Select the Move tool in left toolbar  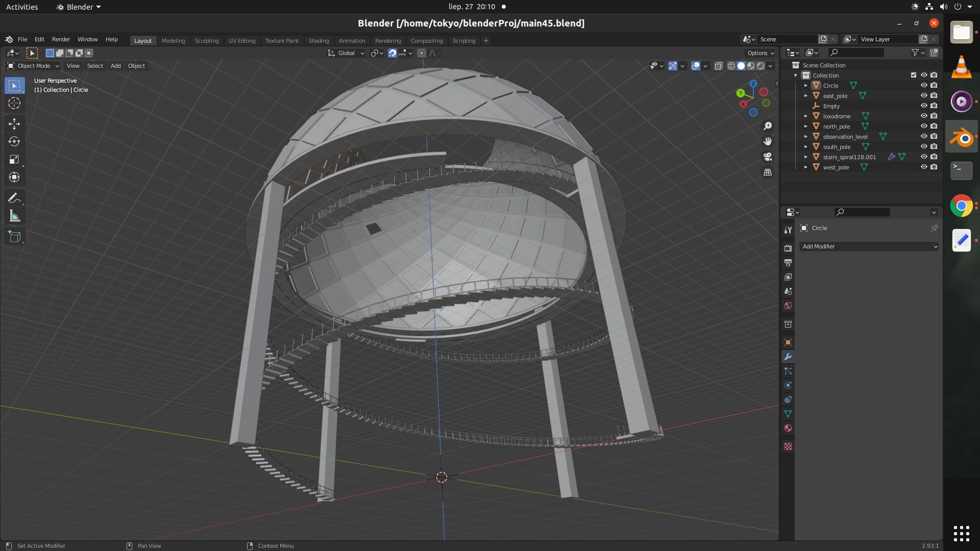point(14,124)
